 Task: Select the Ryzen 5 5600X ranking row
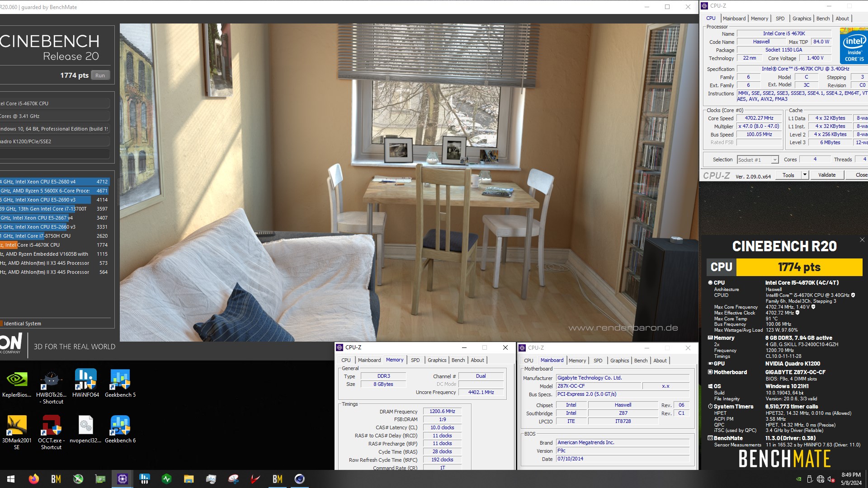55,191
